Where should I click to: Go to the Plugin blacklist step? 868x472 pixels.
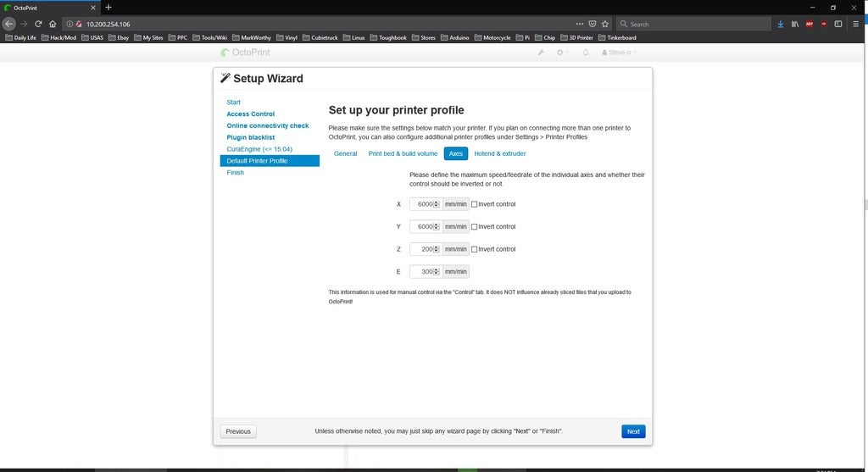tap(250, 137)
